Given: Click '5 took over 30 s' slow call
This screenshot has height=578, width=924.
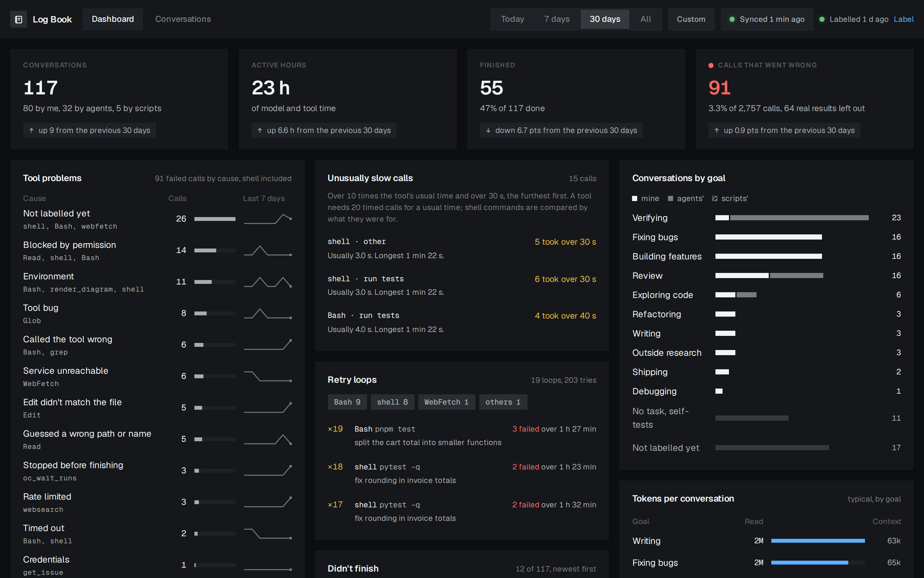Looking at the screenshot, I should [565, 242].
